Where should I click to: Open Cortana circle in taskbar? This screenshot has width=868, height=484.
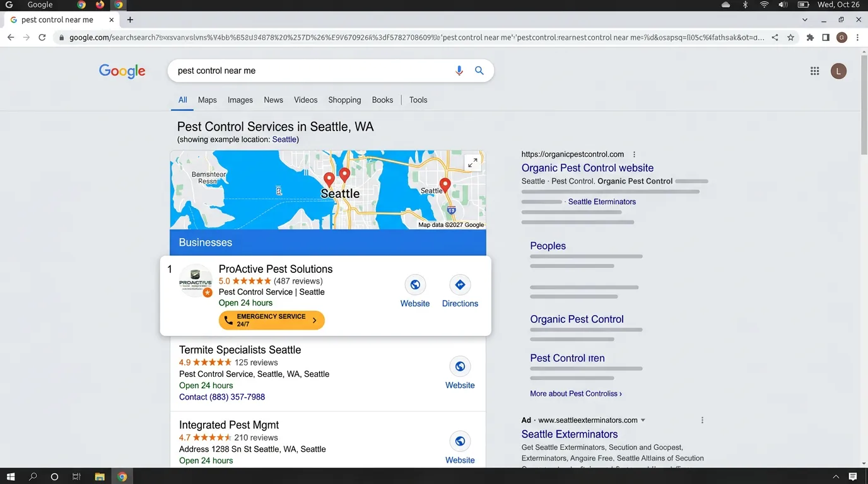[x=54, y=477]
